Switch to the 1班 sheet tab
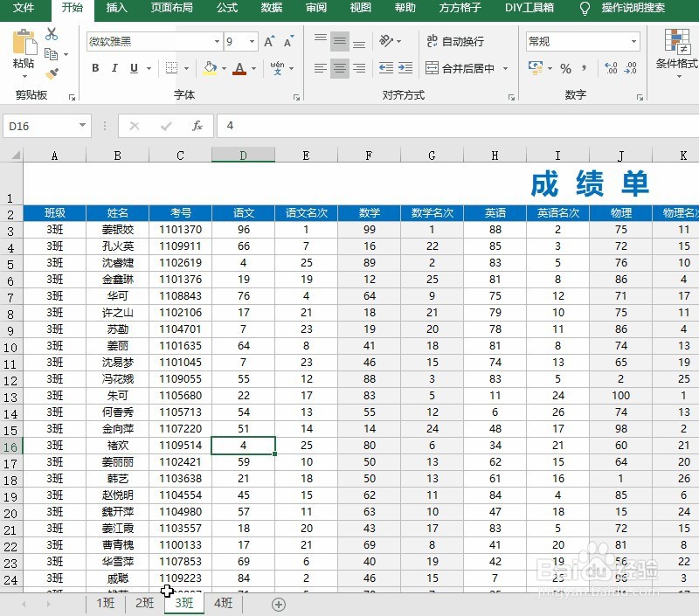This screenshot has height=616, width=699. coord(105,604)
